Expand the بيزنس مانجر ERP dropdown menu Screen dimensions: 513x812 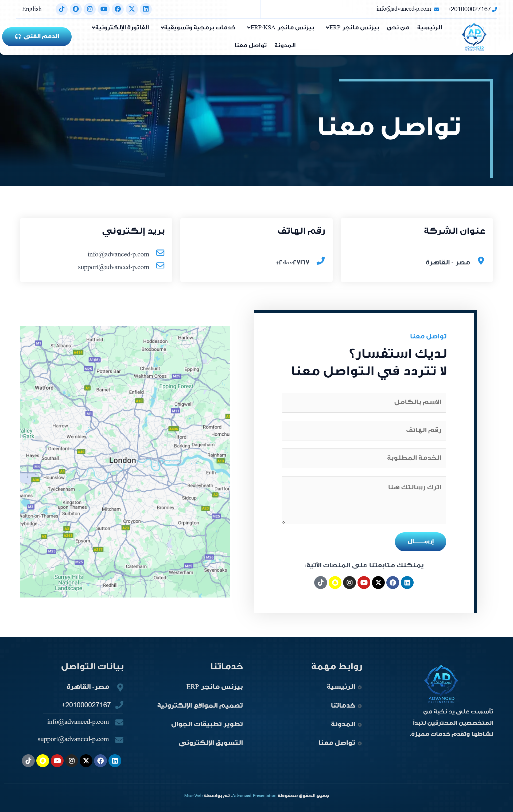tap(352, 28)
